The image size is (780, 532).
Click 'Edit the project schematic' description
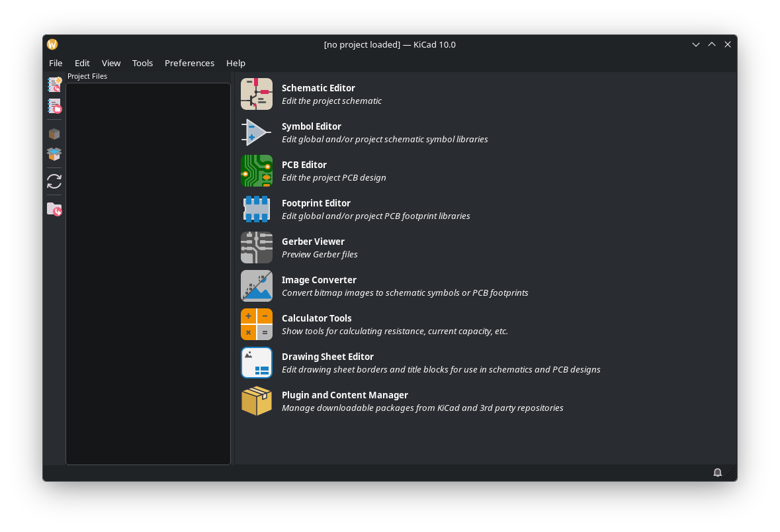tap(331, 101)
